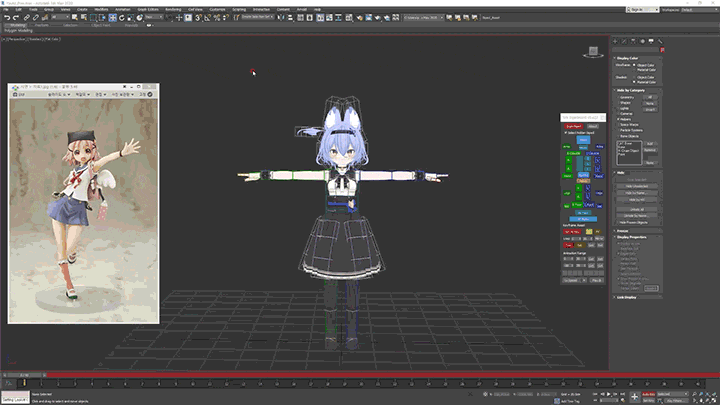
Task: Open the Curve Editor from toolbar
Action: [x=329, y=17]
